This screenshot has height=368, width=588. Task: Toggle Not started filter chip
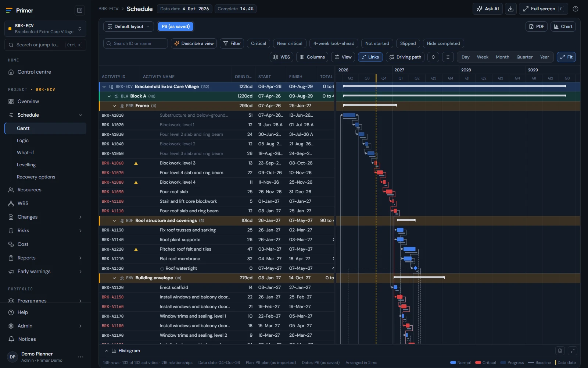[377, 43]
